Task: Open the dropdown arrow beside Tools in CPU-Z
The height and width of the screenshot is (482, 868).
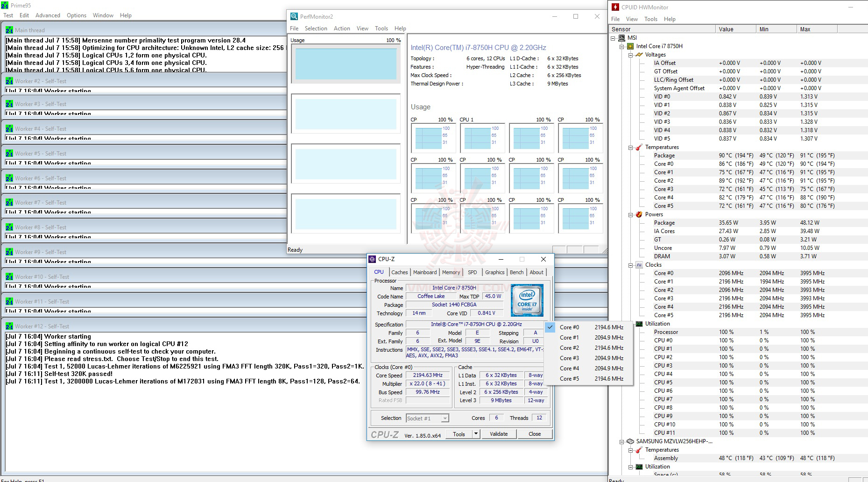Action: coord(476,434)
